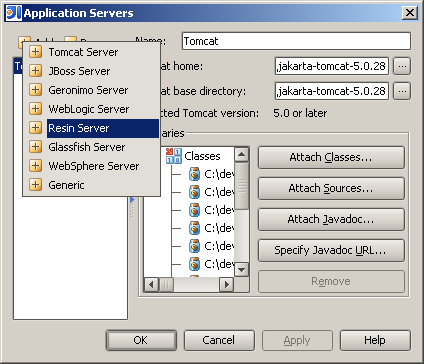Choose JBoss Server from the popup menu
The height and width of the screenshot is (364, 424).
[x=92, y=71]
